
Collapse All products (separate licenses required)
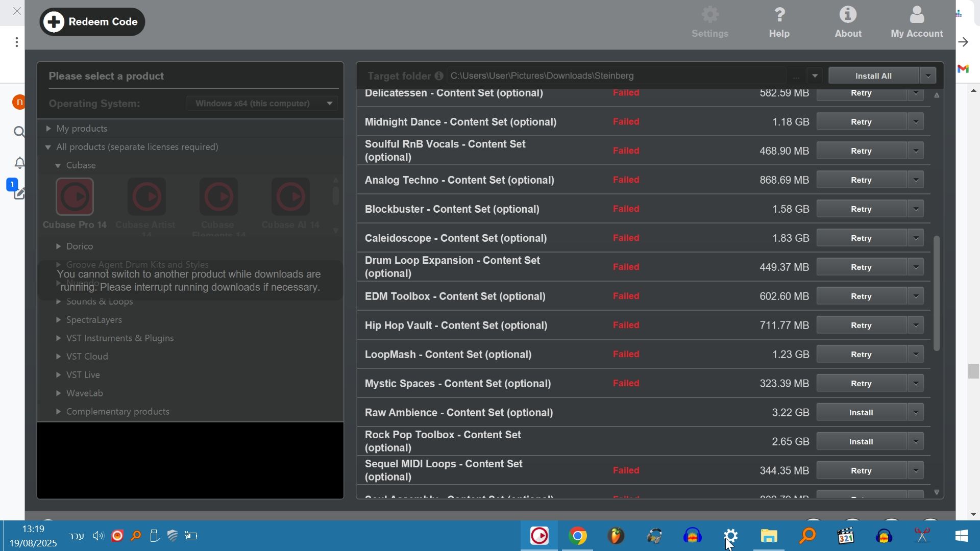point(48,147)
